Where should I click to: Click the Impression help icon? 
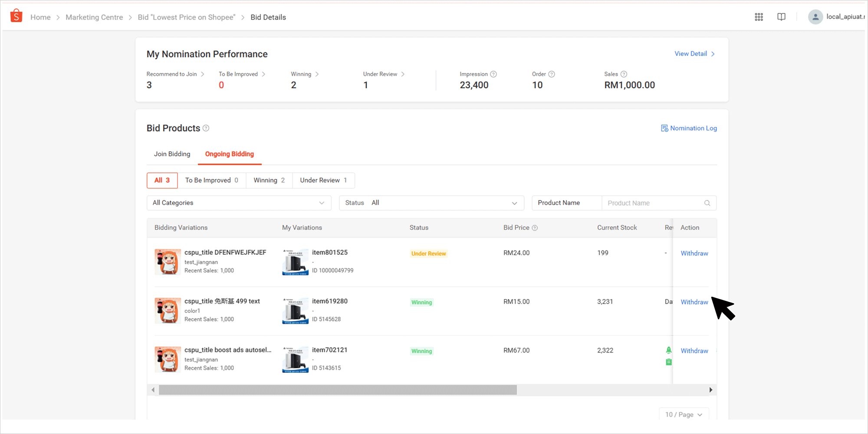click(x=494, y=74)
